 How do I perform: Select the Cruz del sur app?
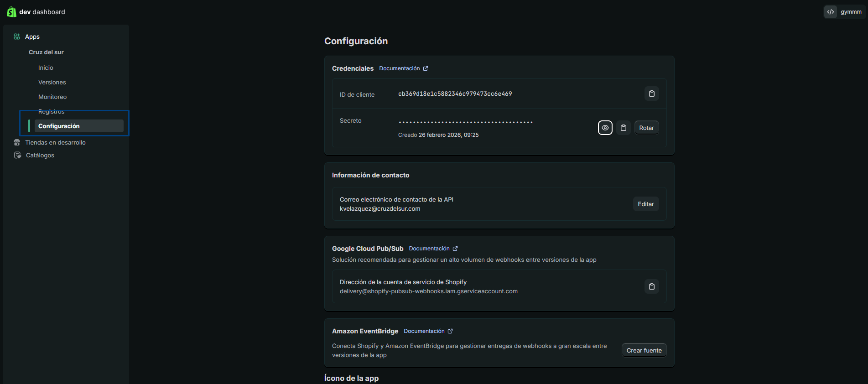pyautogui.click(x=46, y=52)
